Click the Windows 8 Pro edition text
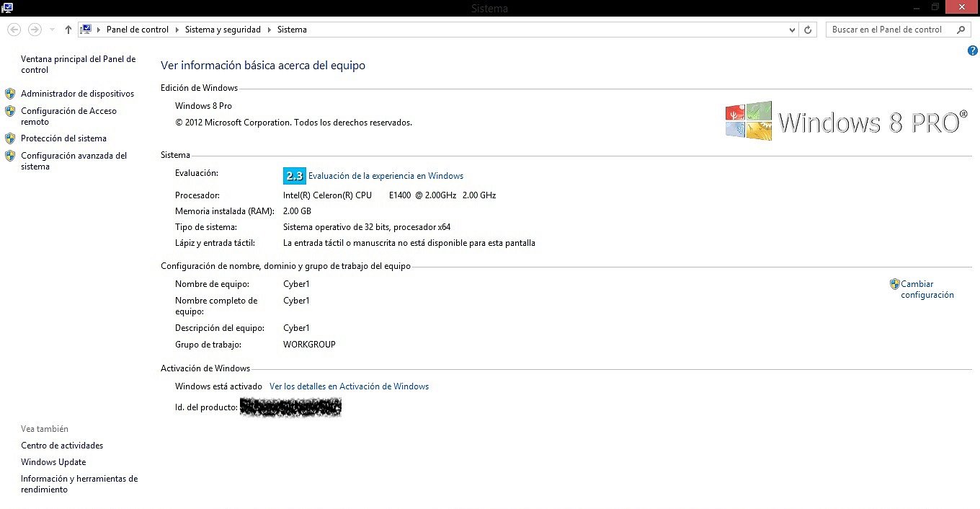This screenshot has height=509, width=980. click(203, 106)
